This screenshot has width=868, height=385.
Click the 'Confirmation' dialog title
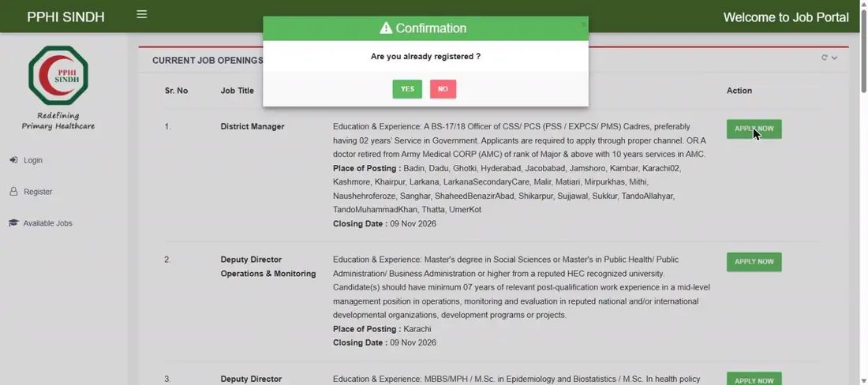(x=431, y=28)
